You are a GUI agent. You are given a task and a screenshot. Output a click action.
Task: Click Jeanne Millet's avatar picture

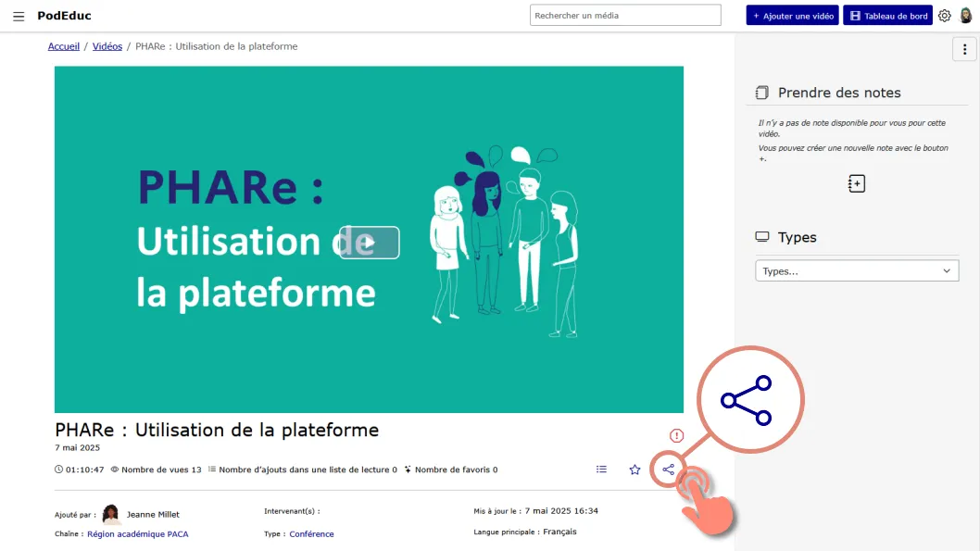tap(111, 514)
